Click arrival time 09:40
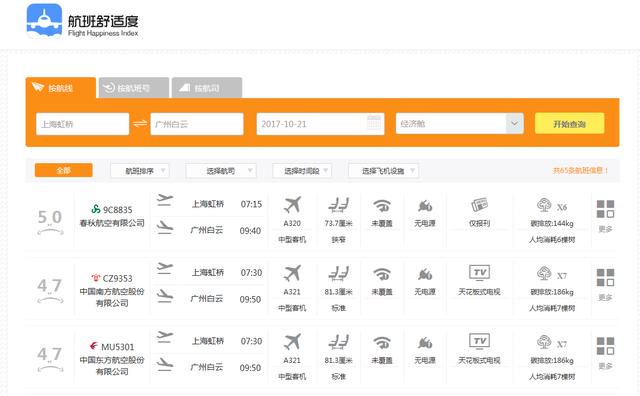This screenshot has height=396, width=640. pos(250,231)
